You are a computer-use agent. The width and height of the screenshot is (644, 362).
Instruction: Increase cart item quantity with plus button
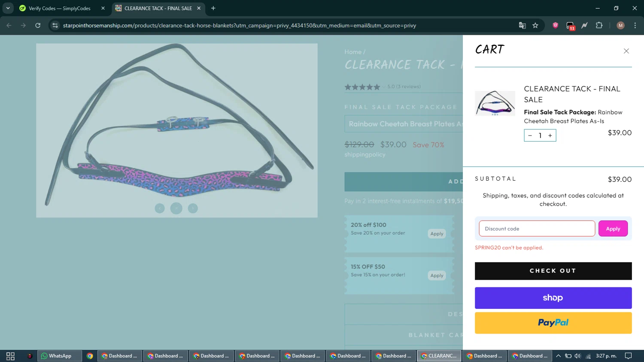[550, 136]
